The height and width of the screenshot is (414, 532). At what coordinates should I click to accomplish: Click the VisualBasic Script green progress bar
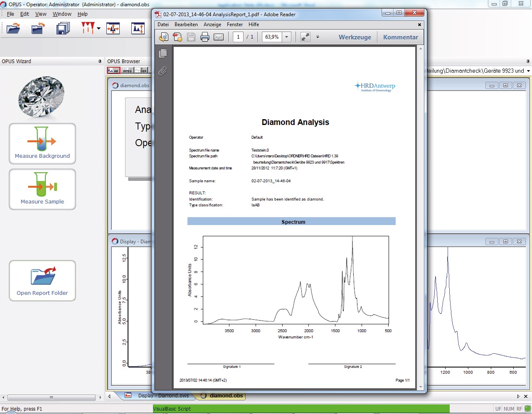301,409
